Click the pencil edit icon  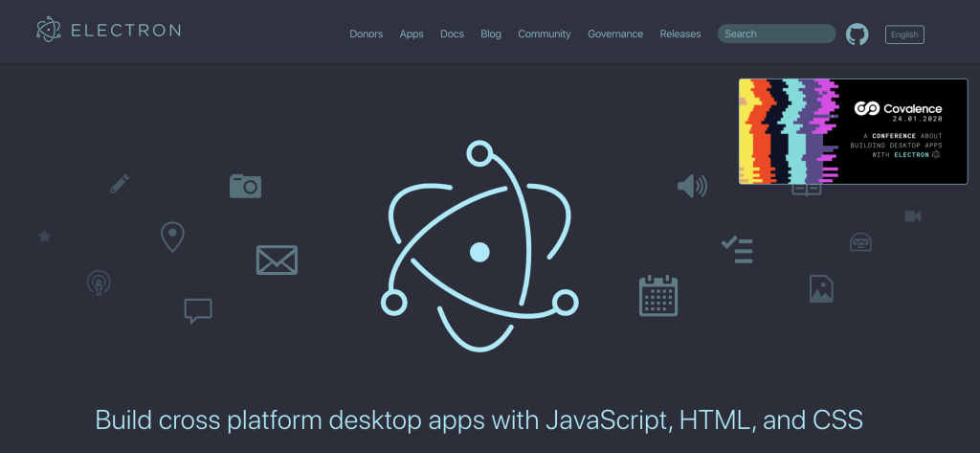coord(120,184)
